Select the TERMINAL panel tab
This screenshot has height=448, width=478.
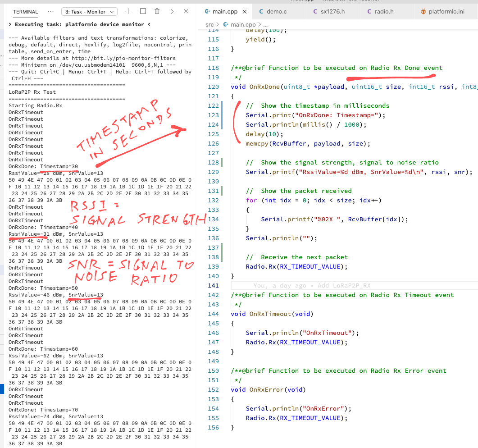click(25, 12)
